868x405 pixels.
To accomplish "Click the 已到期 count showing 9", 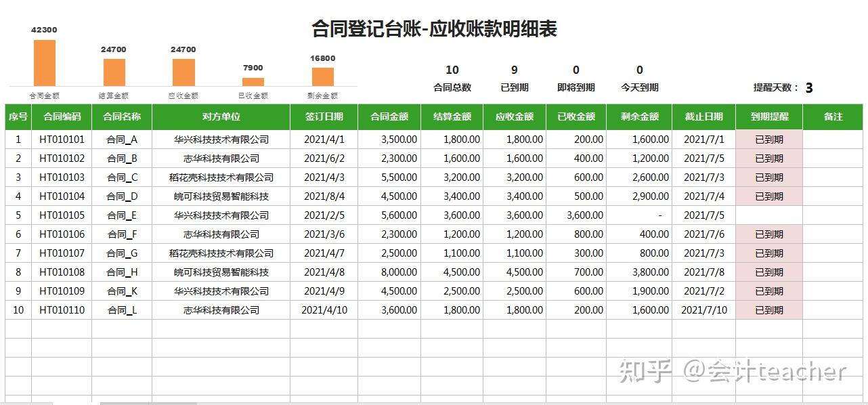I will pyautogui.click(x=515, y=70).
